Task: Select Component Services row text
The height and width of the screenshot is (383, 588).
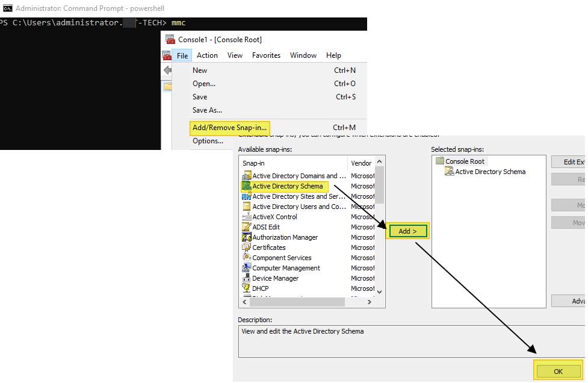Action: 282,258
